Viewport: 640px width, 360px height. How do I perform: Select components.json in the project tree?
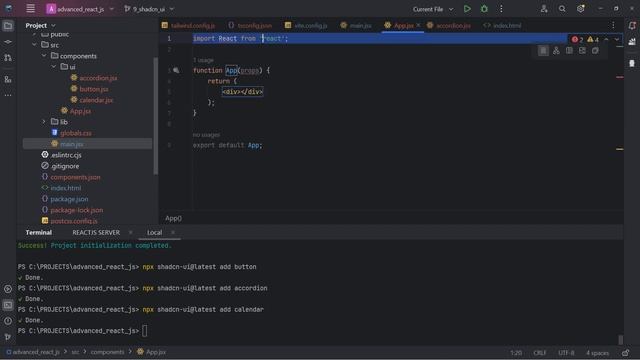75,177
